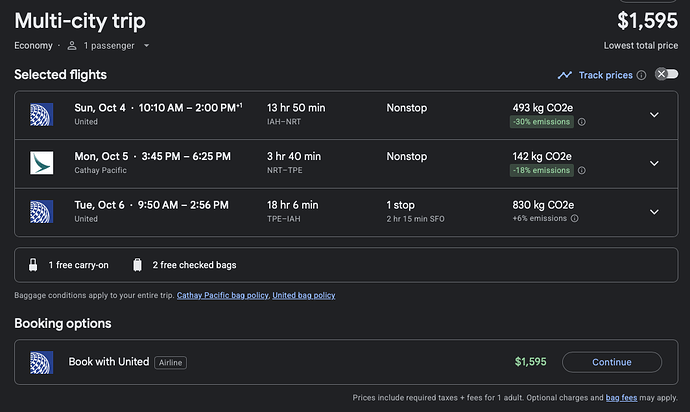Click the '142 kg CO2e' value
The image size is (690, 412).
pos(542,156)
